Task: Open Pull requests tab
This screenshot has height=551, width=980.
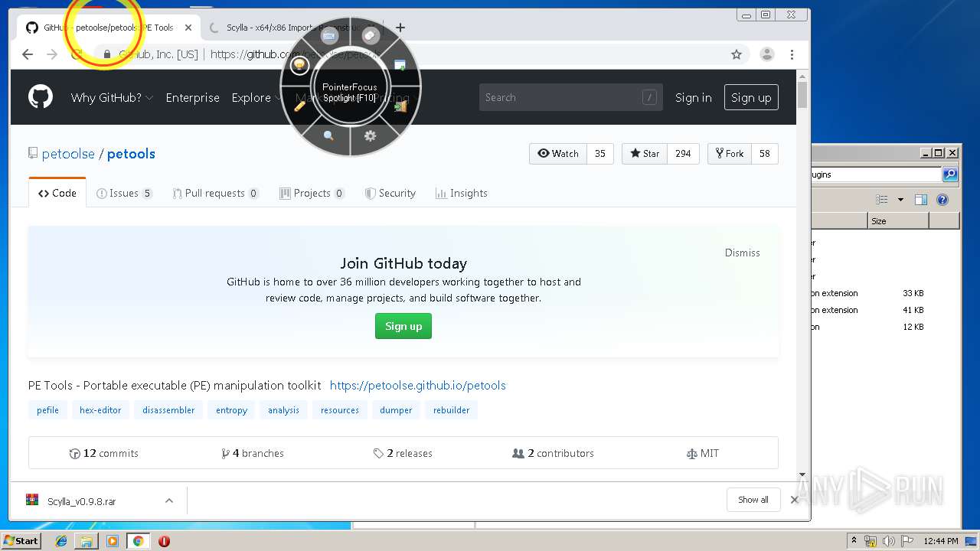Action: click(x=216, y=193)
